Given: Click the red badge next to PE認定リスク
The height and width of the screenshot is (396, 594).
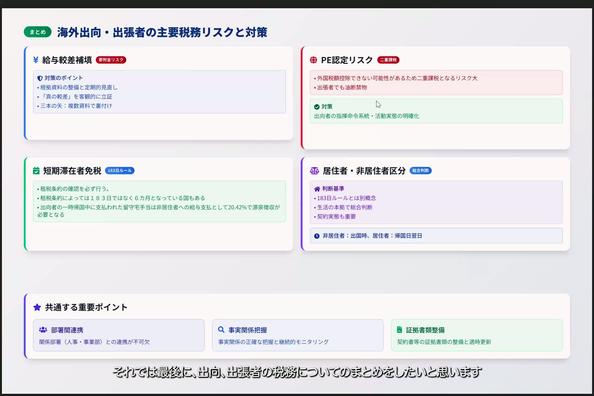Looking at the screenshot, I should pyautogui.click(x=388, y=60).
